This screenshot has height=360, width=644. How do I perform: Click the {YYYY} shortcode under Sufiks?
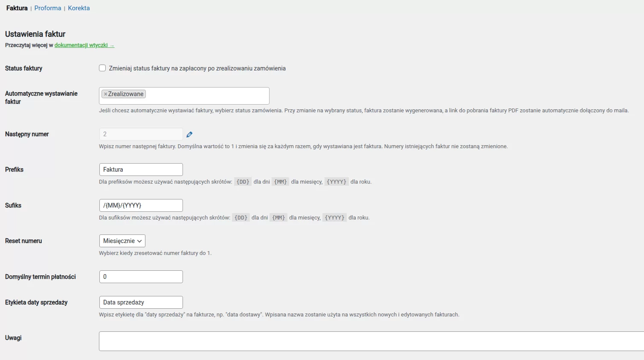pyautogui.click(x=334, y=218)
